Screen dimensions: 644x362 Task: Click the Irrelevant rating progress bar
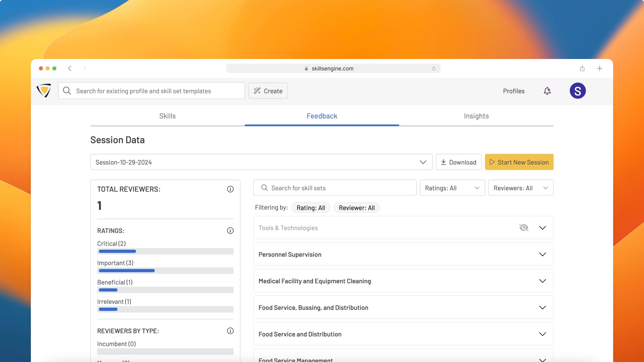pos(165,309)
